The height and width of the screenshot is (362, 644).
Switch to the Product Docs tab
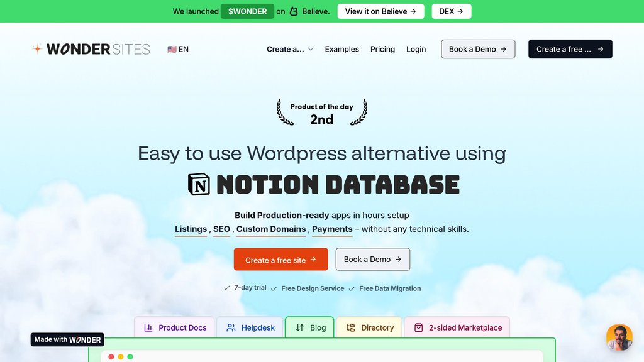coord(174,327)
